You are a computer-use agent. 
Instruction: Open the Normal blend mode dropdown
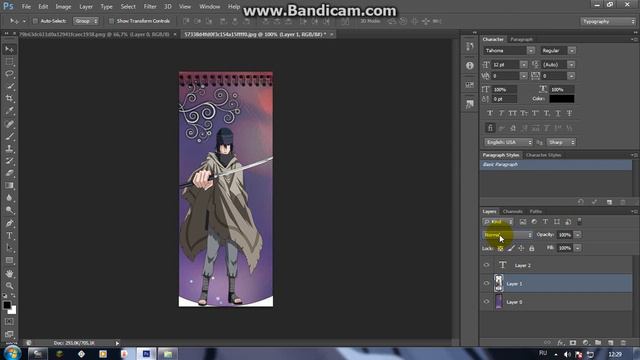click(x=508, y=235)
